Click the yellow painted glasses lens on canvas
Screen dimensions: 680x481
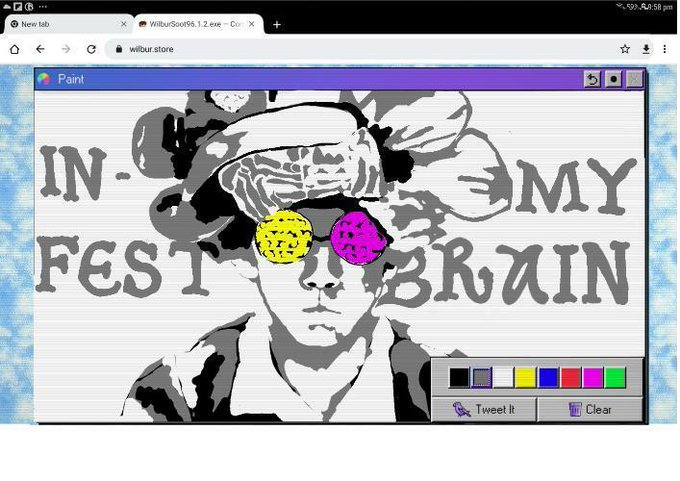284,237
